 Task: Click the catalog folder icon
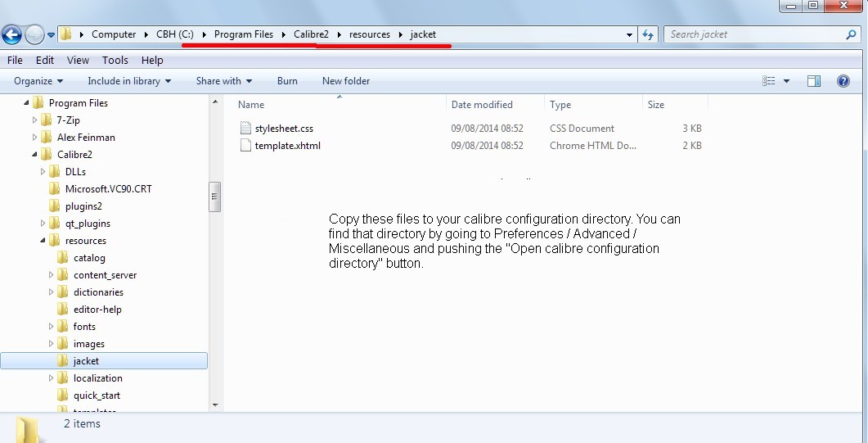63,257
